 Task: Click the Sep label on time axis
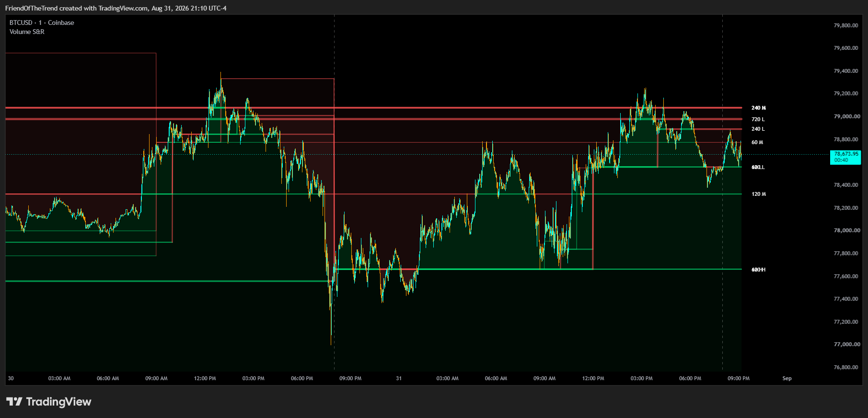[x=787, y=378]
